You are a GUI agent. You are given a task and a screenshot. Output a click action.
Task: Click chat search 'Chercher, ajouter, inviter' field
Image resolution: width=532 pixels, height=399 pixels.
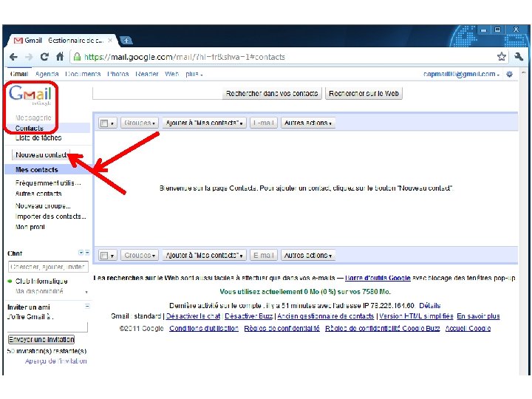48,267
